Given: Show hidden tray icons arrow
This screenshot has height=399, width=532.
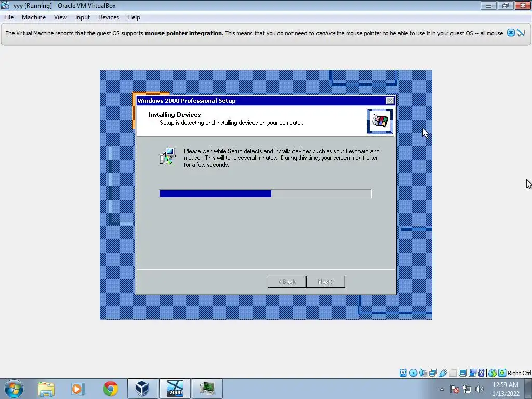Looking at the screenshot, I should [442, 389].
